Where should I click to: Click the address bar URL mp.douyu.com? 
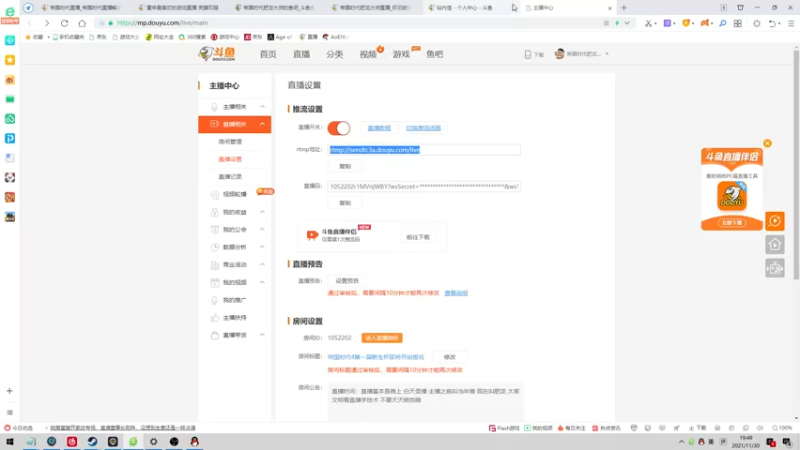tap(162, 23)
